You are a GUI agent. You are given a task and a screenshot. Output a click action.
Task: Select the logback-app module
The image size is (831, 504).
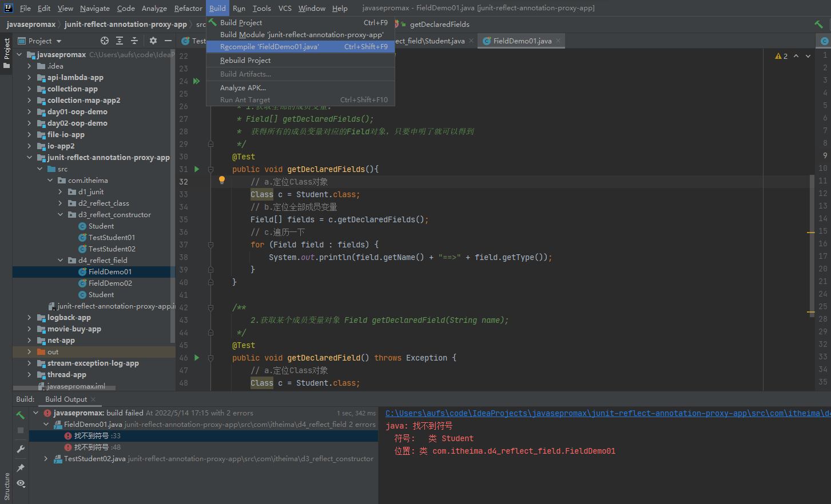tap(69, 318)
